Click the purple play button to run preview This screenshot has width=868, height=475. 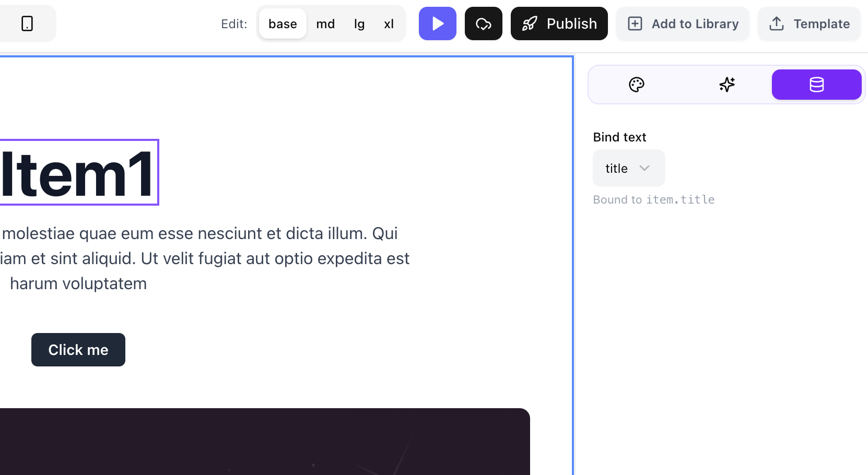coord(437,23)
